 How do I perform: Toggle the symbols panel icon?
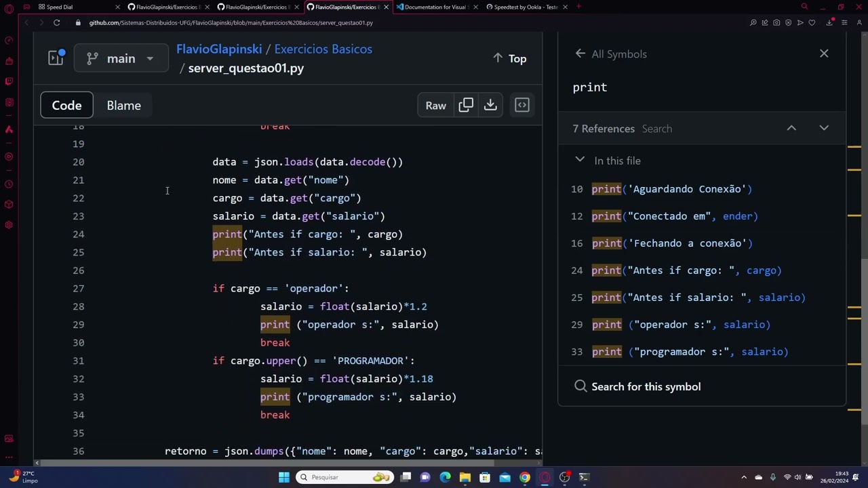(522, 105)
